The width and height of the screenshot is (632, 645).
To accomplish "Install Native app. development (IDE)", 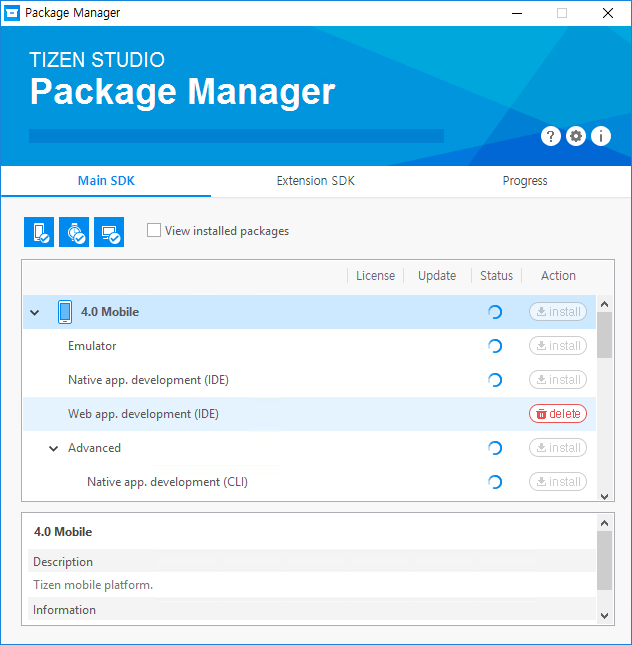I will [558, 380].
